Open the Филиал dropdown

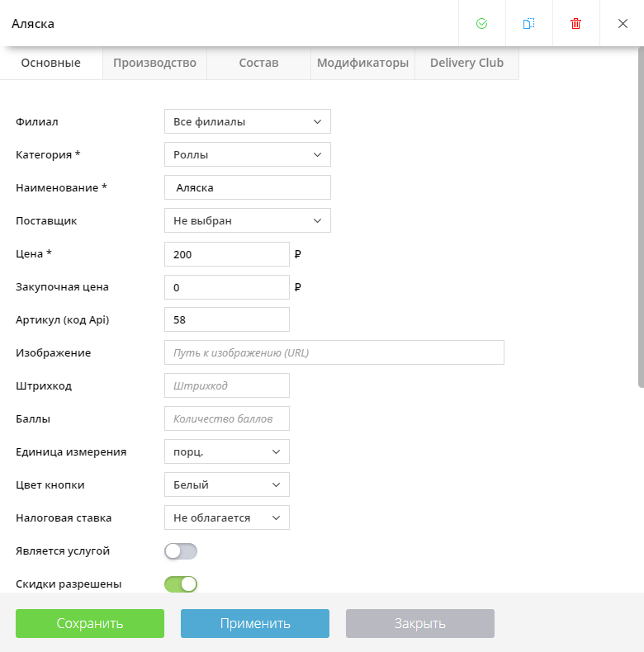(x=247, y=122)
